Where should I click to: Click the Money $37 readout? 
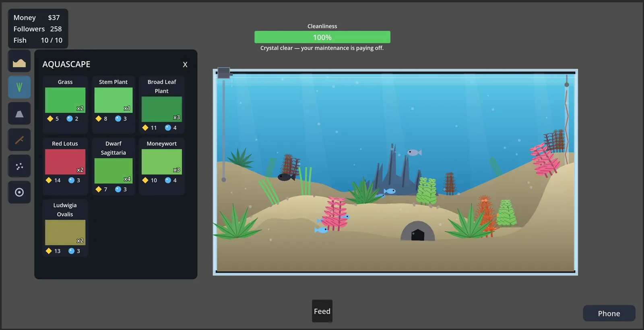(37, 17)
